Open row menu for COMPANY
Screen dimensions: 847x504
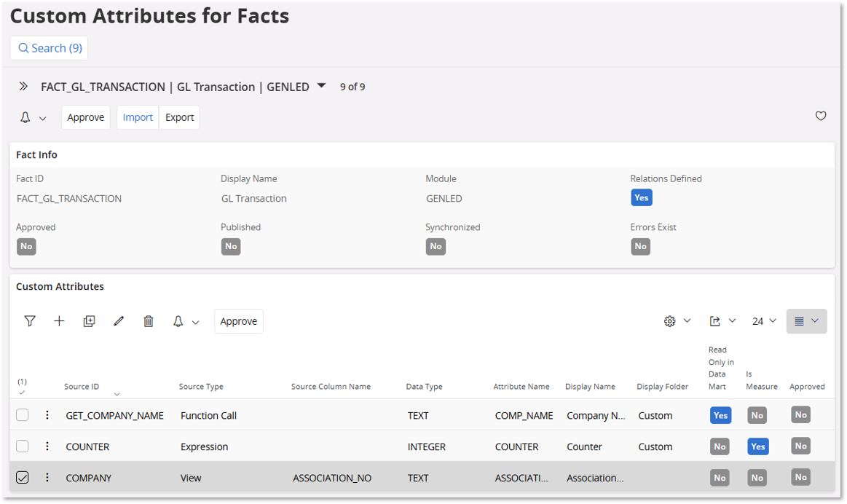(x=47, y=478)
